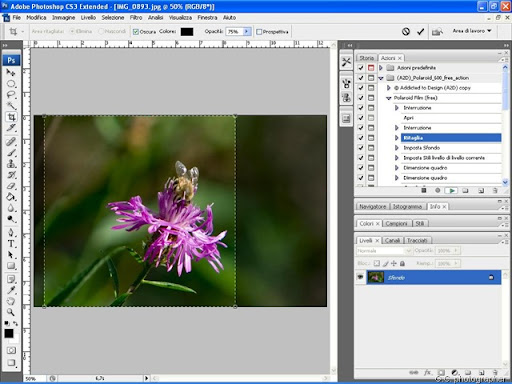Commit the crop with checkmark
Screen dimensions: 512x384
pos(421,32)
